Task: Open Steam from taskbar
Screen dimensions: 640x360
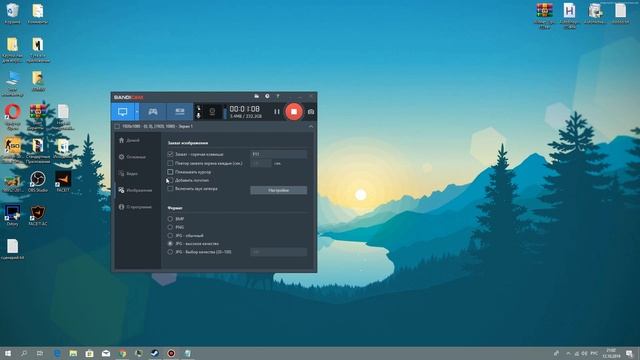Action: (155, 353)
